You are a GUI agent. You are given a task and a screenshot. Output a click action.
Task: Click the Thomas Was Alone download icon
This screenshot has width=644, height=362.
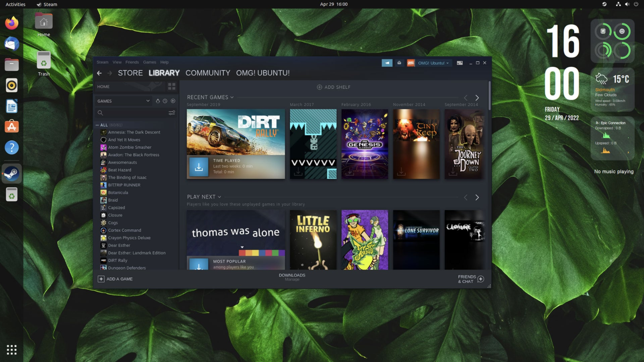tap(199, 264)
